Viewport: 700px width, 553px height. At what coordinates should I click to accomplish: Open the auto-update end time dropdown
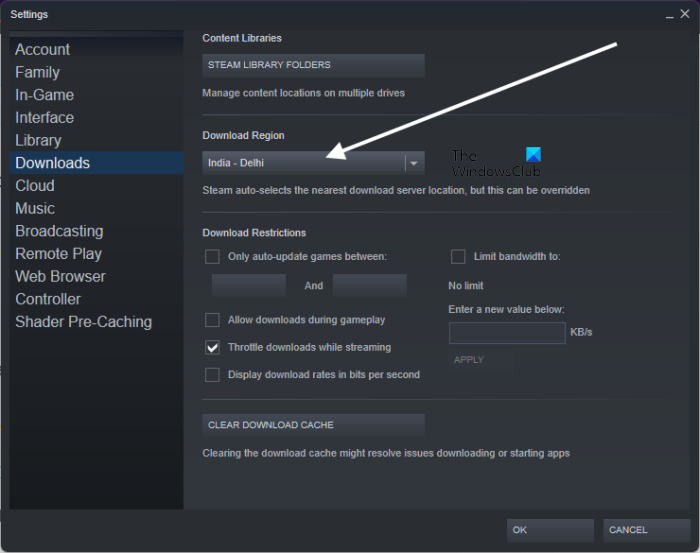[x=369, y=286]
